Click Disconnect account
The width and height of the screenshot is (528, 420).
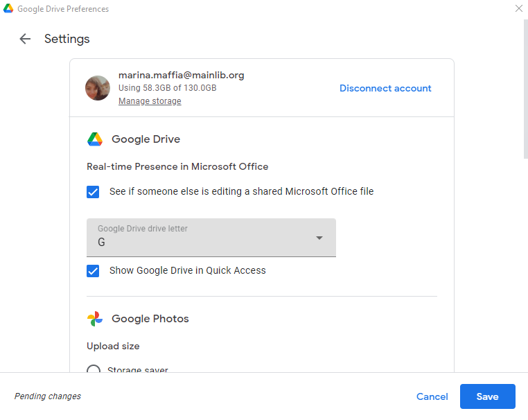[x=385, y=88]
